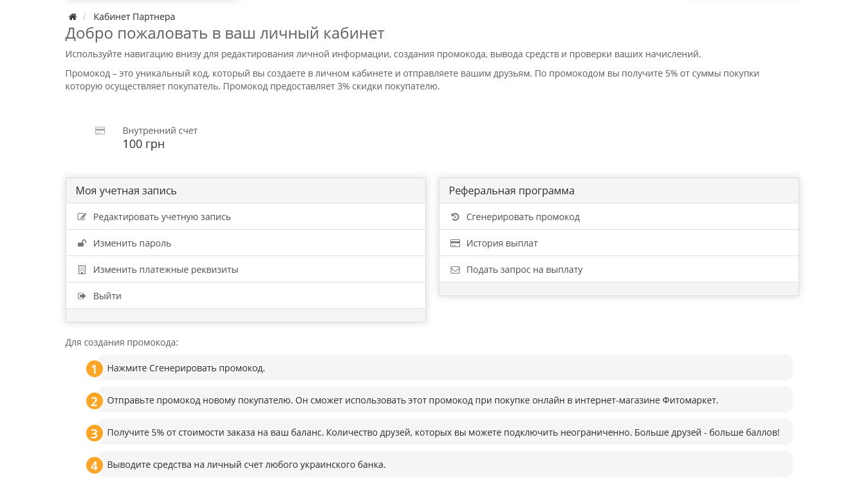Open Изменить платежные реквизиты link
The height and width of the screenshot is (482, 868).
coord(165,270)
